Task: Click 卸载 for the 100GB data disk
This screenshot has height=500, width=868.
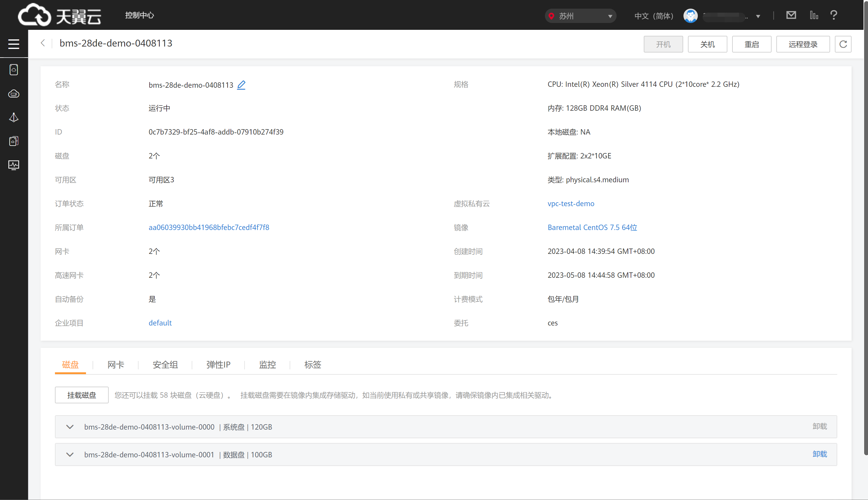Action: click(820, 454)
